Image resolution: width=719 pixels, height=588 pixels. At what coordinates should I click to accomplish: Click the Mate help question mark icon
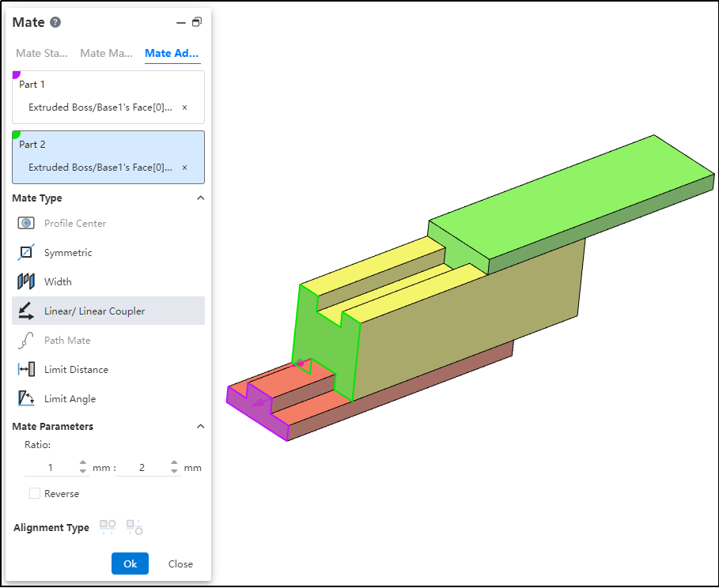[x=55, y=22]
